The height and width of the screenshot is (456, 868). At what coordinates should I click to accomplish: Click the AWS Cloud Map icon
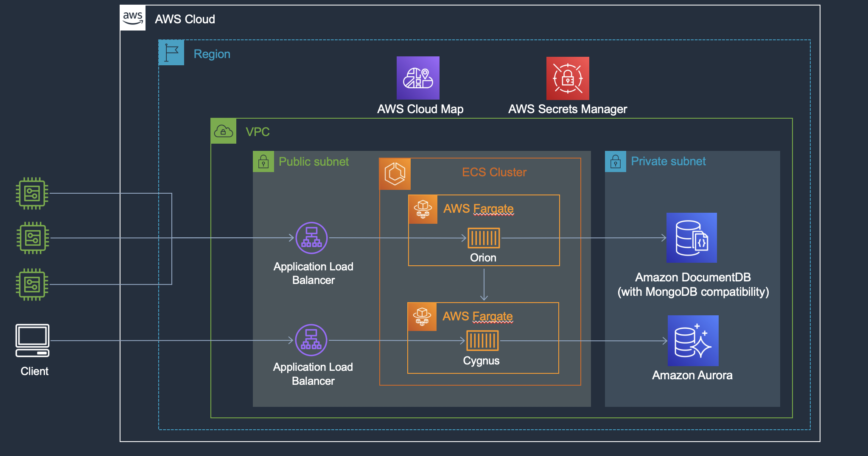418,78
